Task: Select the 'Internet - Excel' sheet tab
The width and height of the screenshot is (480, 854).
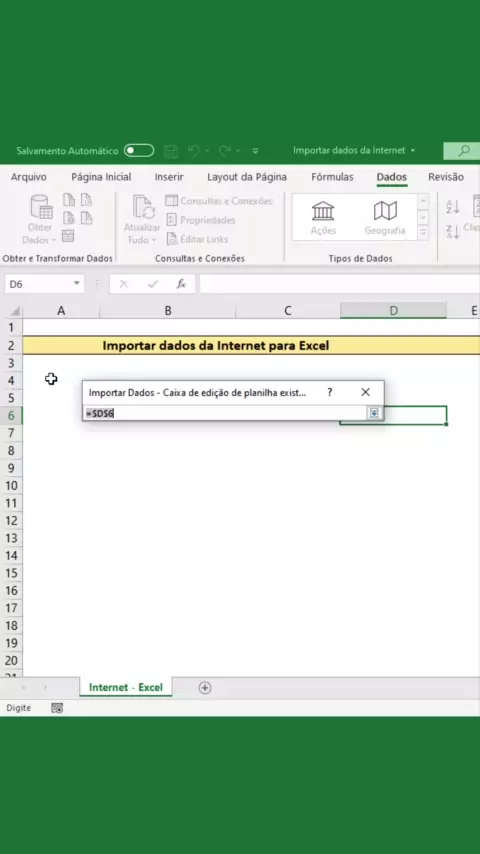Action: pos(126,687)
